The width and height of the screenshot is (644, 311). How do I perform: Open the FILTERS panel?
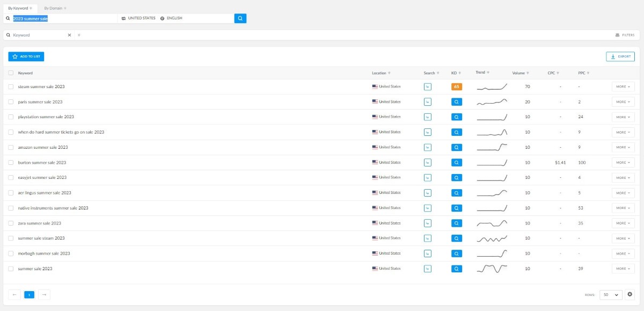pyautogui.click(x=625, y=35)
